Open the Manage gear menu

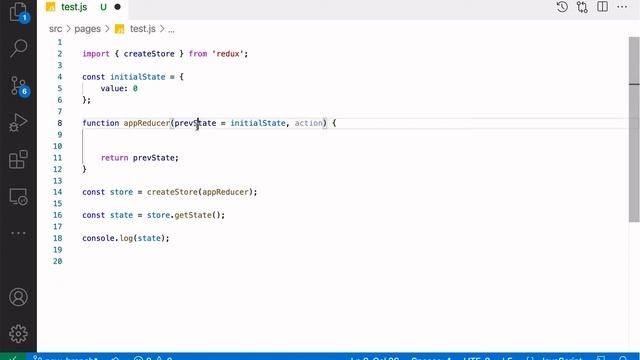18,334
